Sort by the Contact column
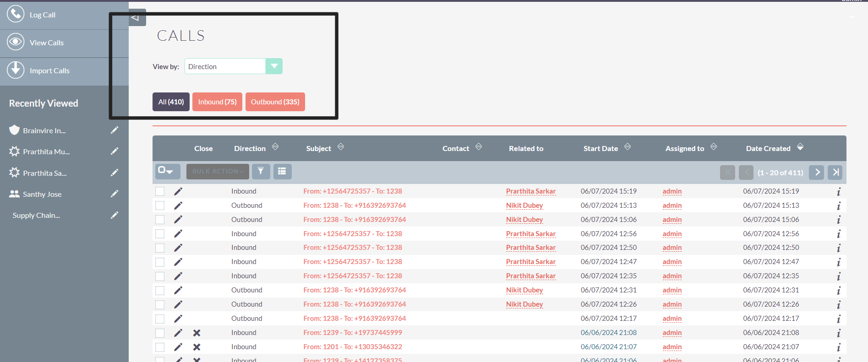 479,146
